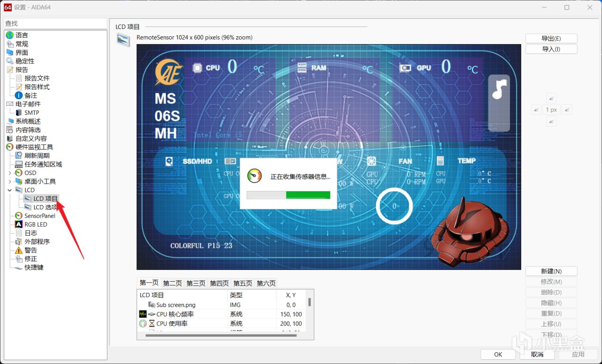Click the 报告 notepad icon
The height and width of the screenshot is (364, 602).
(10, 70)
